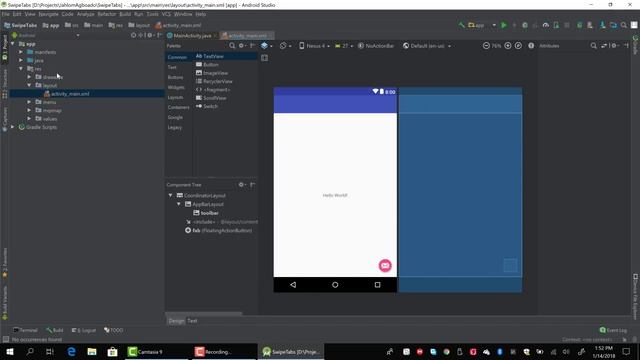
Task: Click the zoom to fit screen icon
Action: [x=518, y=46]
